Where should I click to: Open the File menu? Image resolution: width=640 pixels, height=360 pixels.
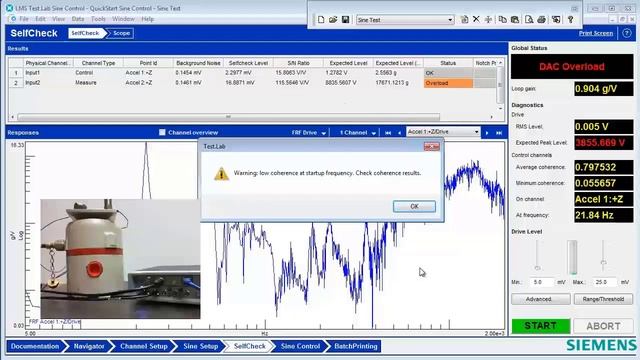click(24, 19)
